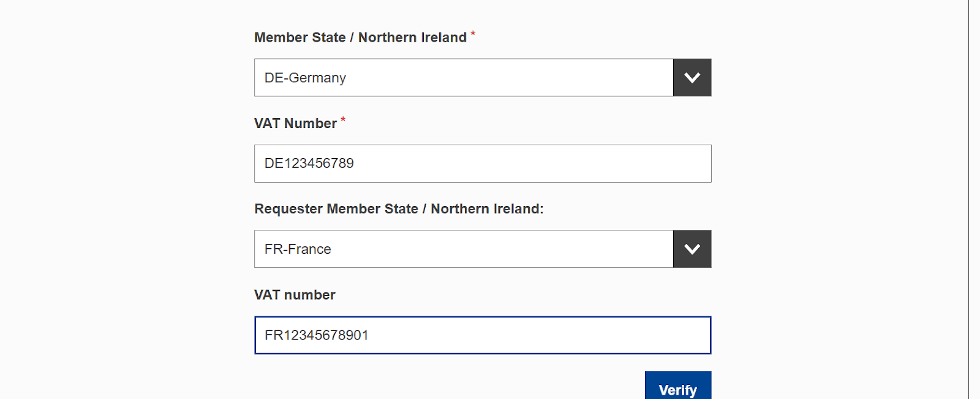The width and height of the screenshot is (980, 399).
Task: Click the red asterisk beside Member State label
Action: pyautogui.click(x=473, y=34)
